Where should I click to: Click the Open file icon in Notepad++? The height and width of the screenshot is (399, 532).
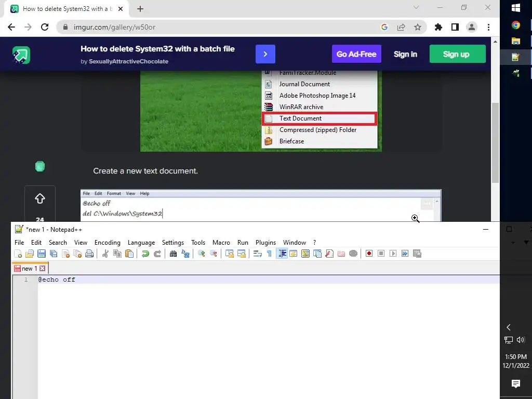coord(30,254)
